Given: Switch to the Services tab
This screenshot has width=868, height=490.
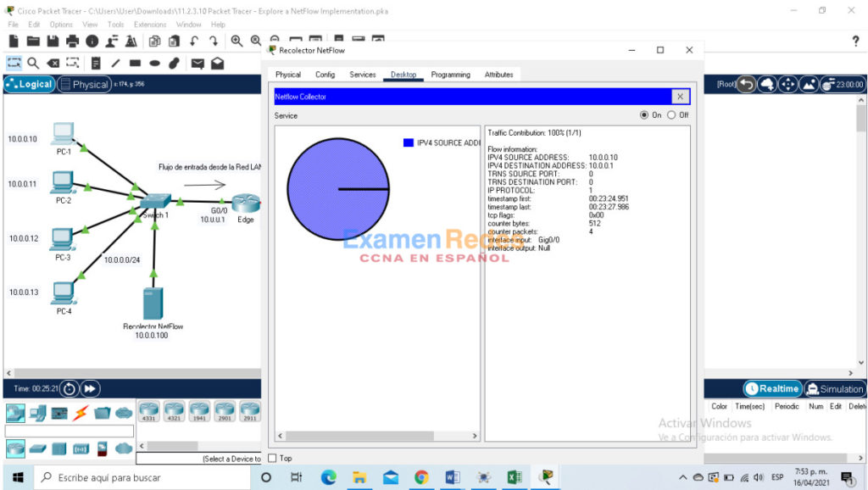Looking at the screenshot, I should coord(362,75).
